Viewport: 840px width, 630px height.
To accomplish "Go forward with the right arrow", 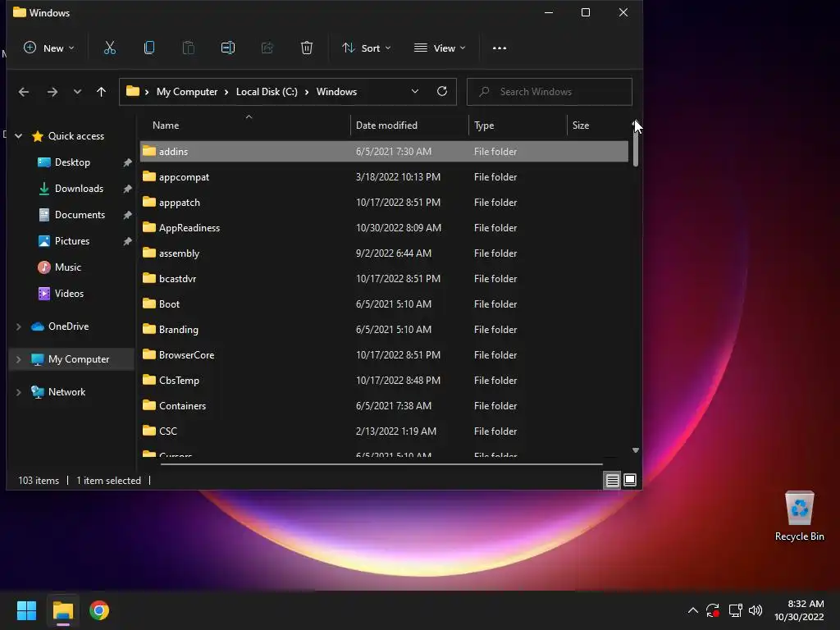I will pos(52,92).
